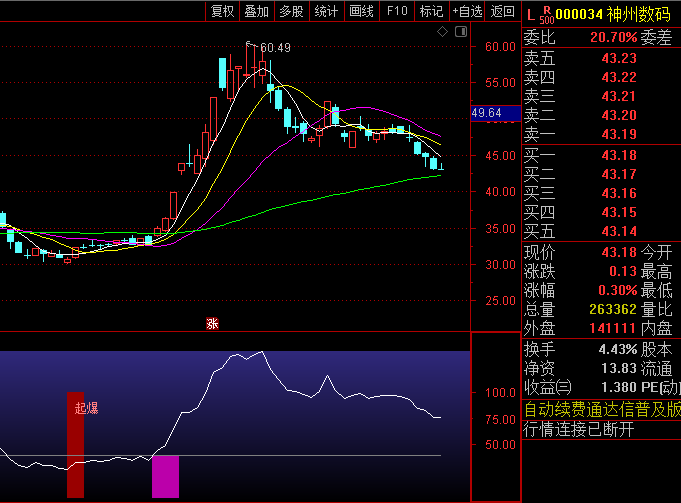Click 买二 price 43.17
The height and width of the screenshot is (503, 681).
tap(619, 174)
